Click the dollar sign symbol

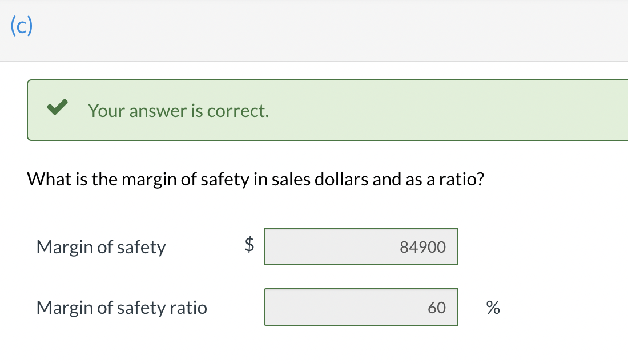(x=249, y=245)
